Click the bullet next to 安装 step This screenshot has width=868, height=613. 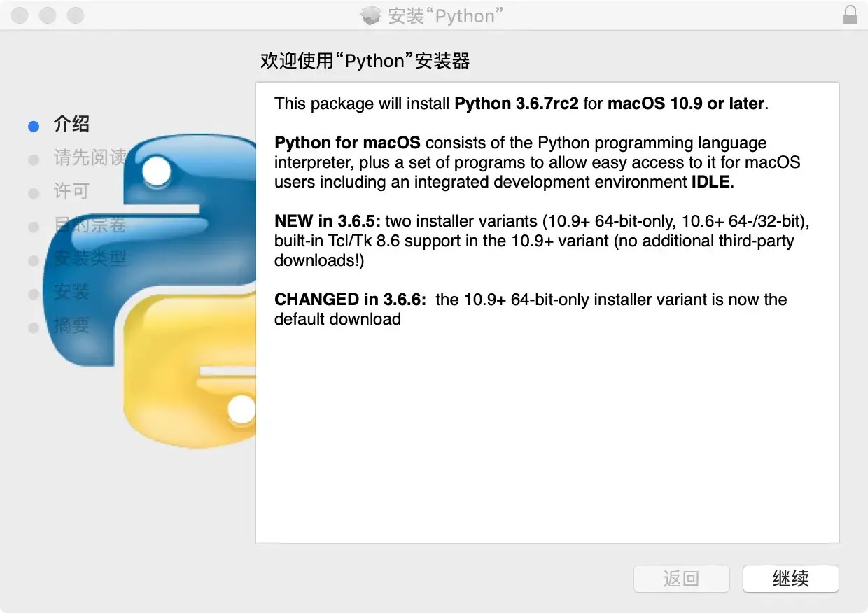click(x=33, y=294)
